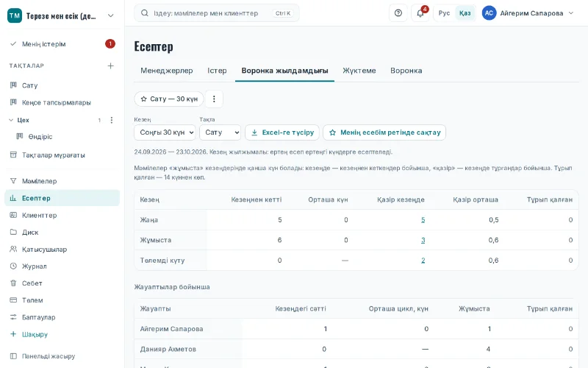Click Кезеңдегі сәтті column header
Viewport: 588px width, 368px height.
(x=301, y=308)
